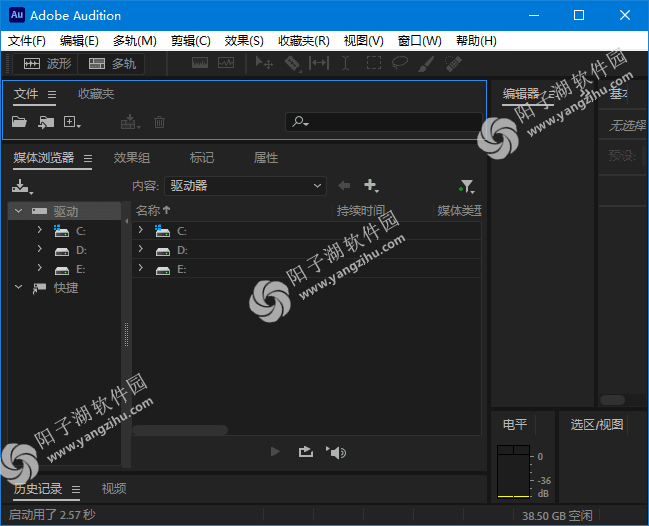Select the Lasso Selection tool
649x526 pixels.
click(400, 63)
